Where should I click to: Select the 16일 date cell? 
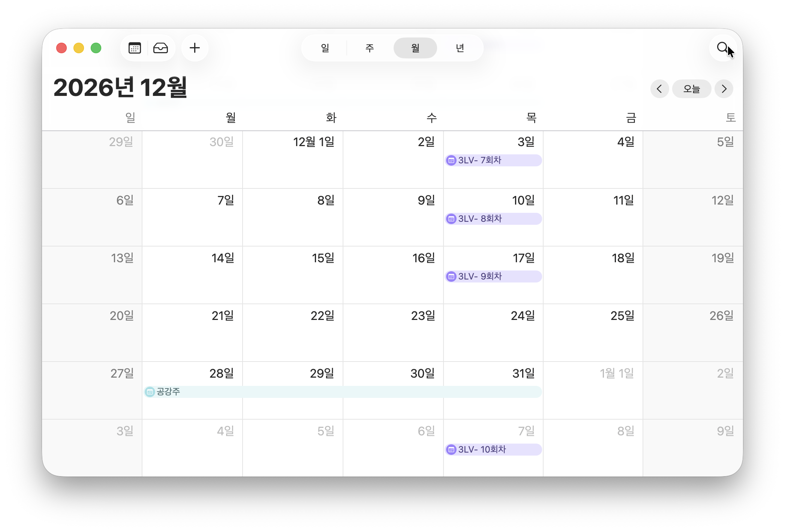(393, 275)
